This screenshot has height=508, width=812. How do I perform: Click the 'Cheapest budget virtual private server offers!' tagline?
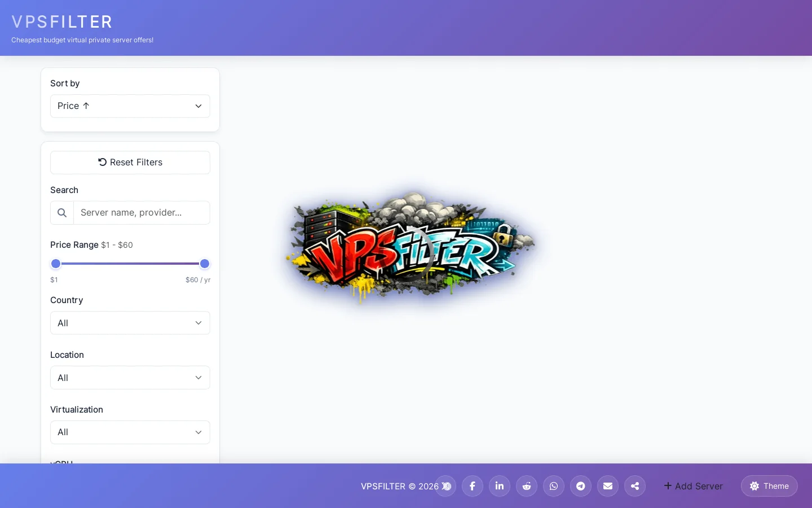coord(82,40)
